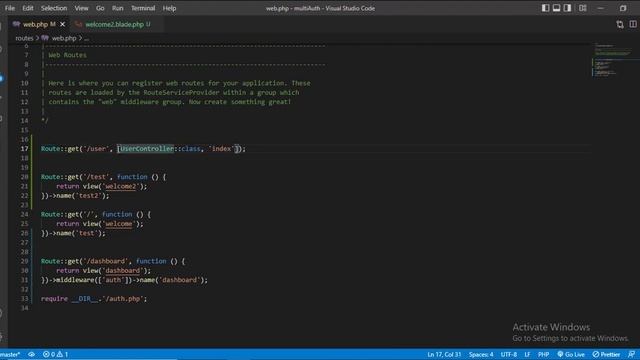Click UserController in line 17

pos(147,149)
